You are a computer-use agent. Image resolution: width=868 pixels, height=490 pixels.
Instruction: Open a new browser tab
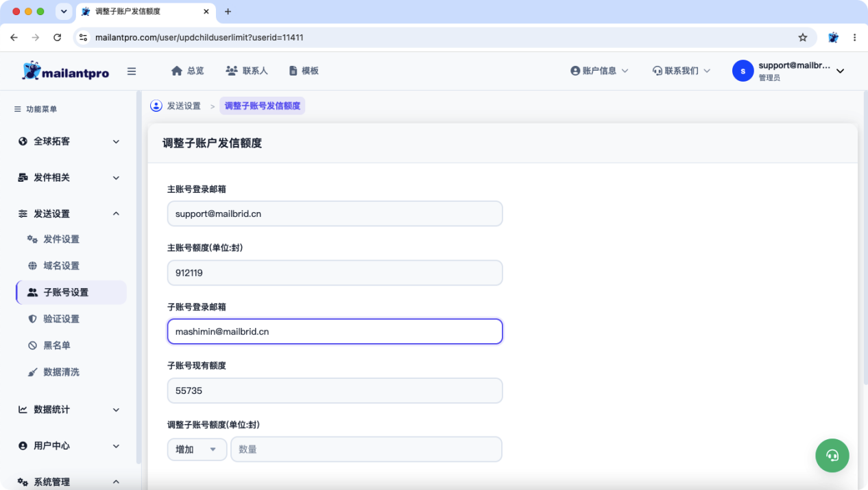(228, 12)
